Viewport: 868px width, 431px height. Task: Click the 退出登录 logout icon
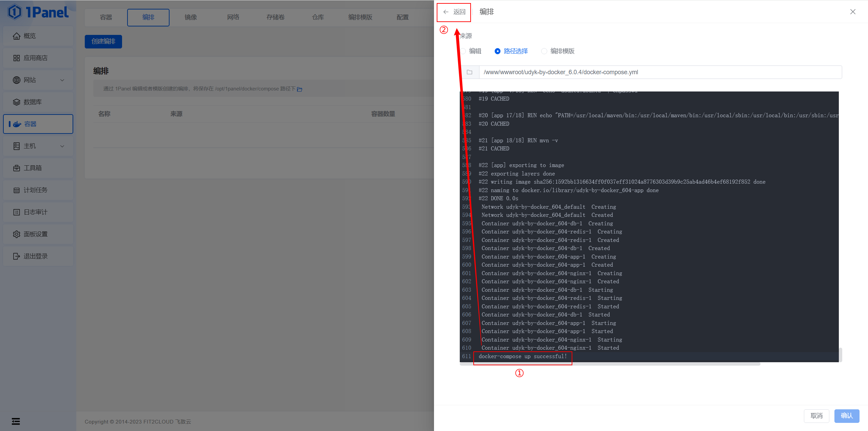16,256
